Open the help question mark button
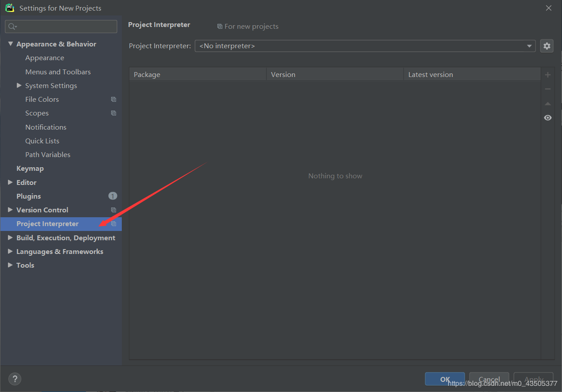The image size is (562, 392). pyautogui.click(x=15, y=379)
